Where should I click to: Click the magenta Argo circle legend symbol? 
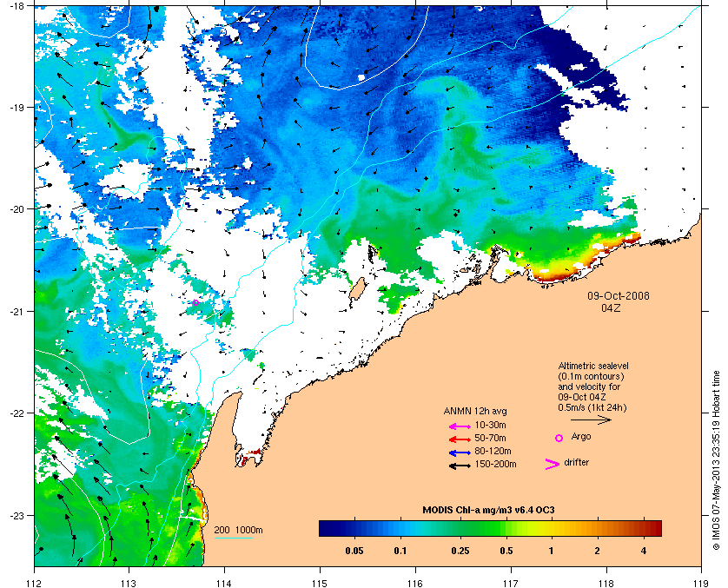point(559,438)
